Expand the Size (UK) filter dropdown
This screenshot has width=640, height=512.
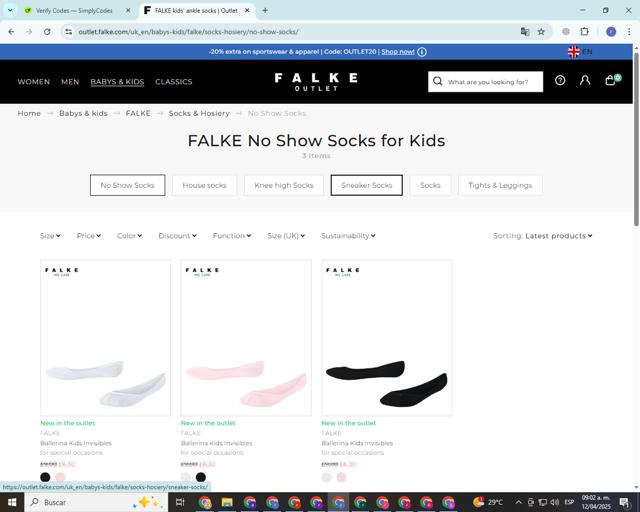tap(286, 236)
